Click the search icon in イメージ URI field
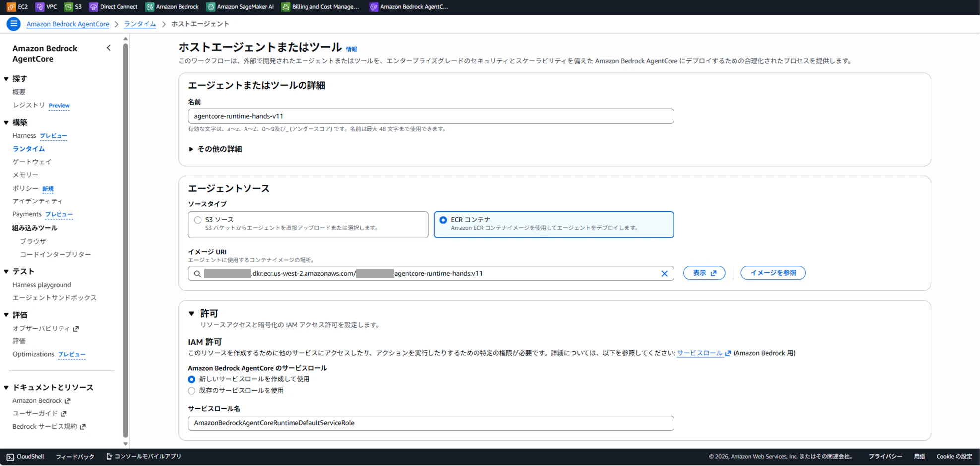Image resolution: width=980 pixels, height=466 pixels. click(197, 274)
